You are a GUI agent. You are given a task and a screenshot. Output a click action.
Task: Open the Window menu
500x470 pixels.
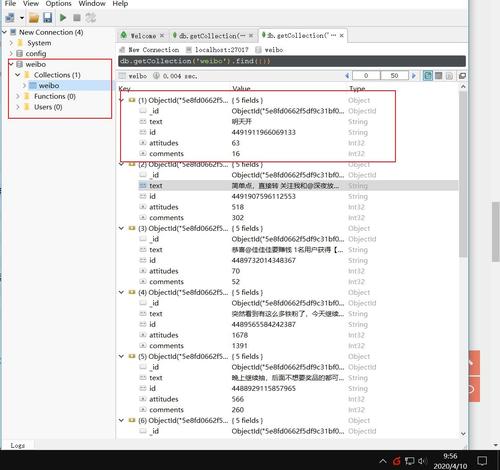coord(92,4)
